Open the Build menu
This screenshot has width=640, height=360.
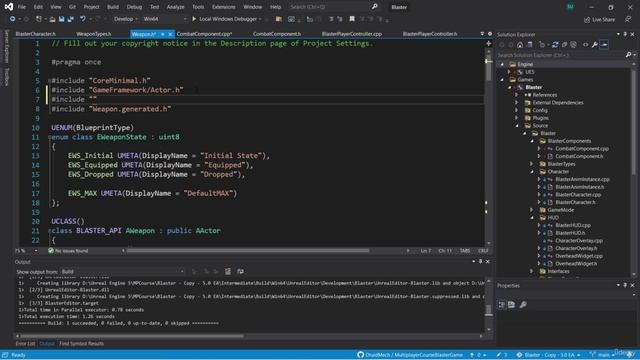(113, 7)
